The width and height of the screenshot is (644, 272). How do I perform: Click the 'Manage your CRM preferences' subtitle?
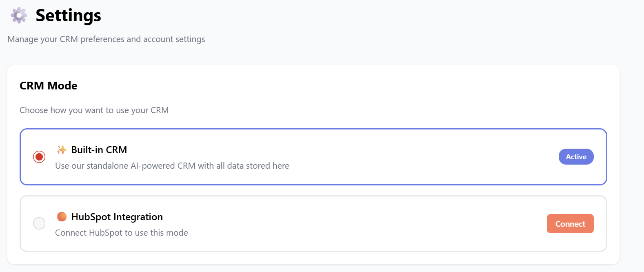click(106, 39)
